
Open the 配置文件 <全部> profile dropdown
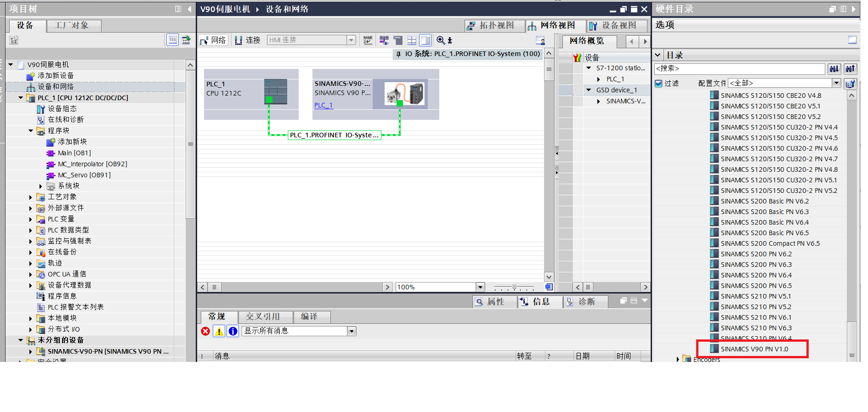(x=836, y=83)
